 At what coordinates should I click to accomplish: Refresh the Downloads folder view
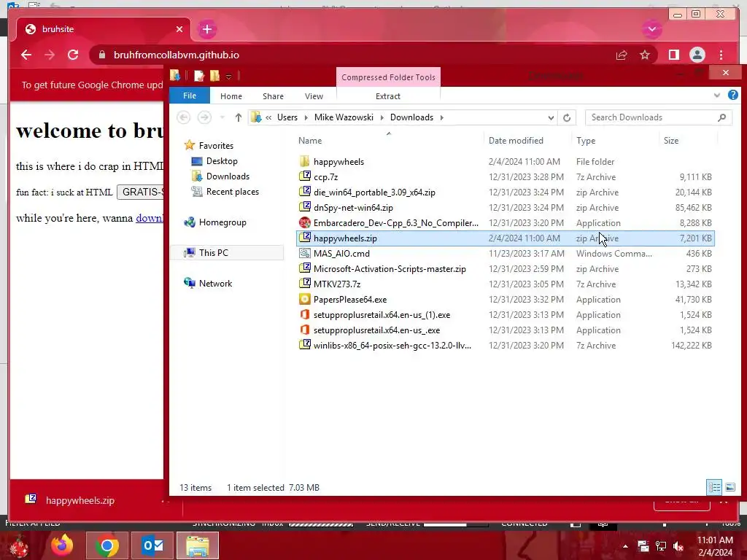pyautogui.click(x=566, y=117)
